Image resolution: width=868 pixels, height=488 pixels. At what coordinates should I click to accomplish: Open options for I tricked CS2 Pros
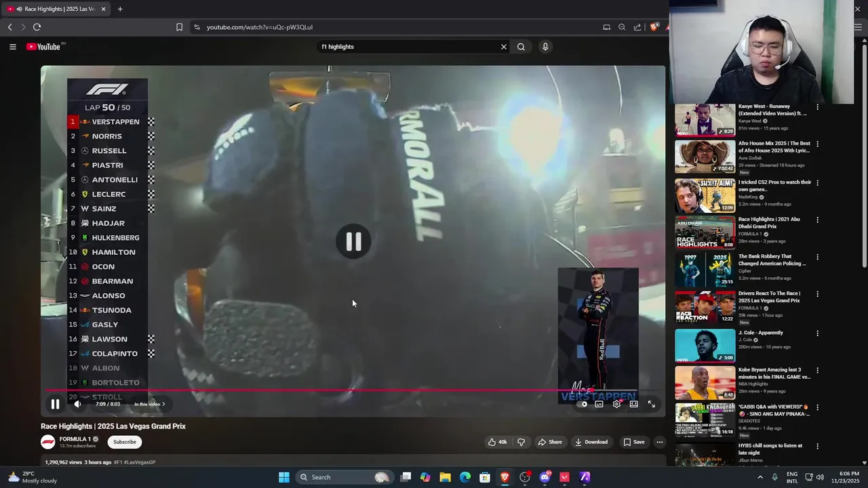[817, 182]
